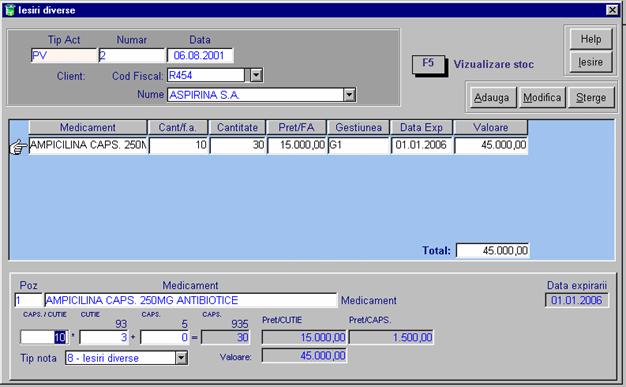Open the Tip nota dropdown
626x387 pixels.
(181, 358)
